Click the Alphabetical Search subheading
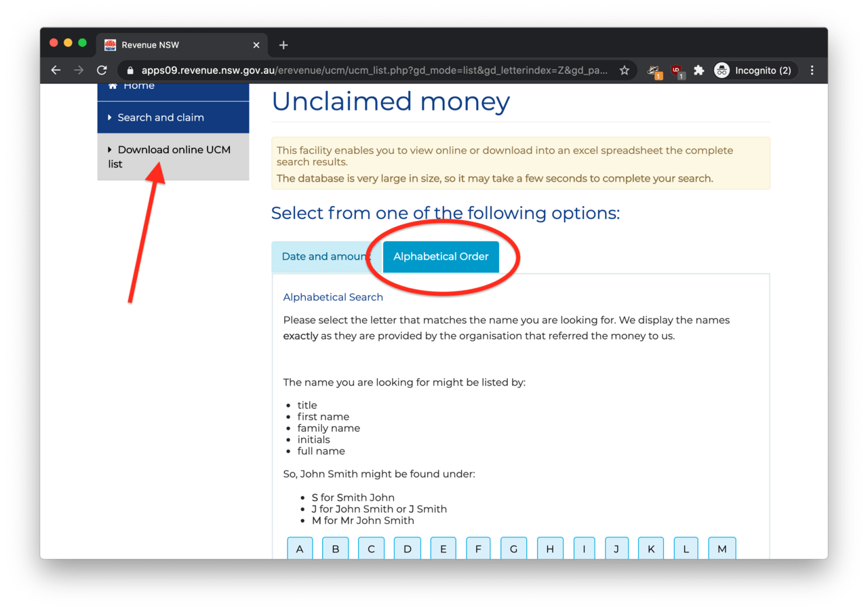The image size is (868, 612). (333, 297)
